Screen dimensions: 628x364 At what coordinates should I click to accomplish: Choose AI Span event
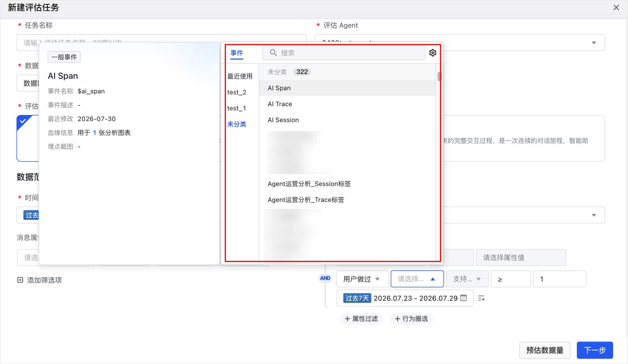pyautogui.click(x=347, y=88)
